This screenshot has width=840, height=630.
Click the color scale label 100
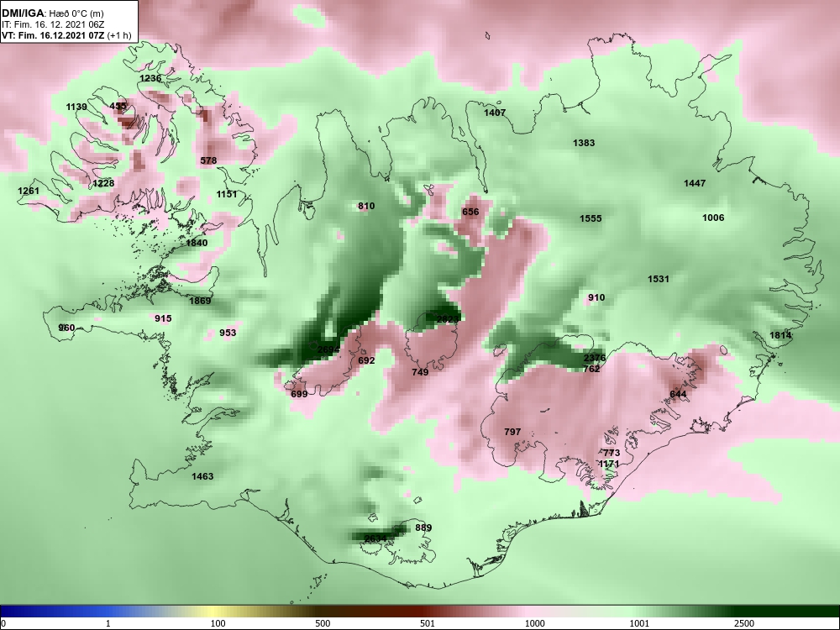pyautogui.click(x=218, y=623)
